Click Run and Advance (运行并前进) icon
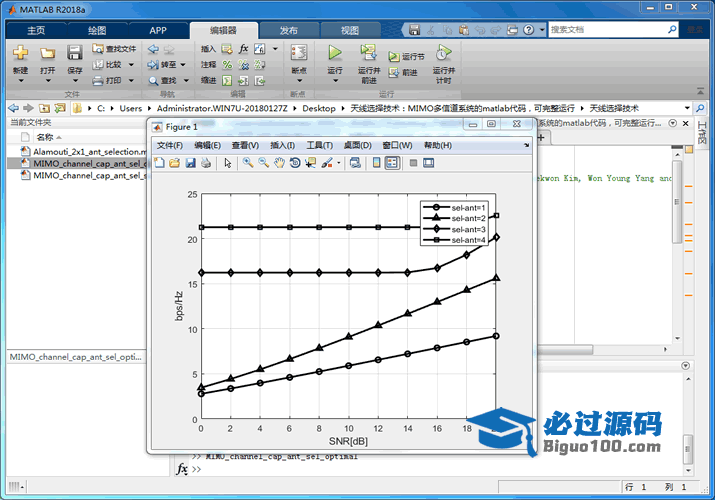 [x=368, y=53]
